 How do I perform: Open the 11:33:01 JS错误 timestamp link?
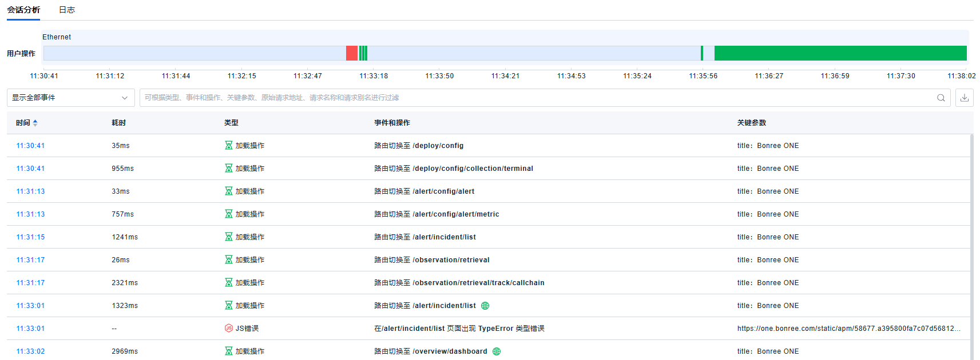click(30, 329)
